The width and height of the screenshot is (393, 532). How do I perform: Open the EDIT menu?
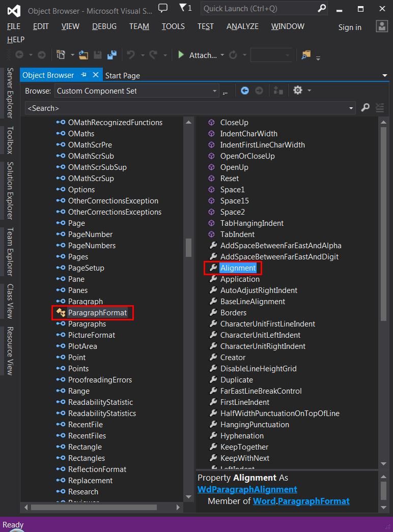41,26
